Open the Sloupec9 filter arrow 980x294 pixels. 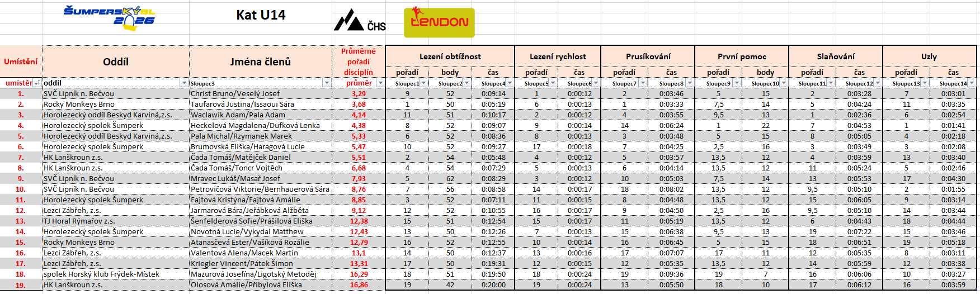coord(736,83)
